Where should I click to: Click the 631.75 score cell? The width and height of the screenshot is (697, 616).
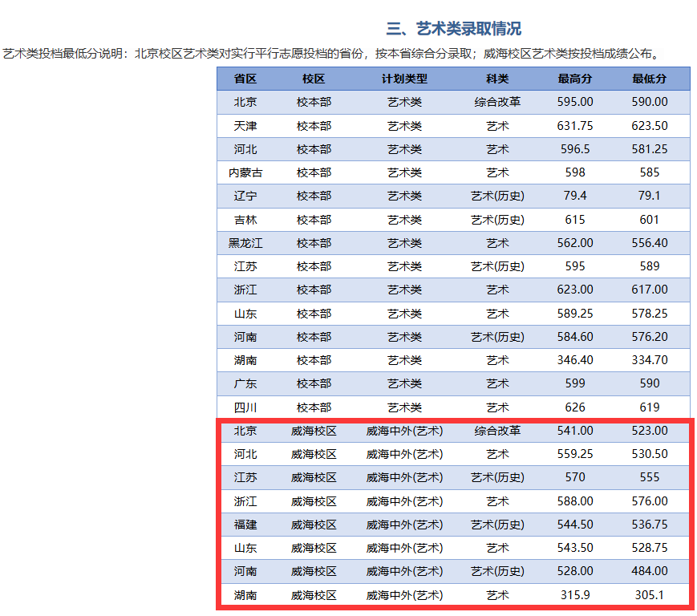(x=575, y=126)
